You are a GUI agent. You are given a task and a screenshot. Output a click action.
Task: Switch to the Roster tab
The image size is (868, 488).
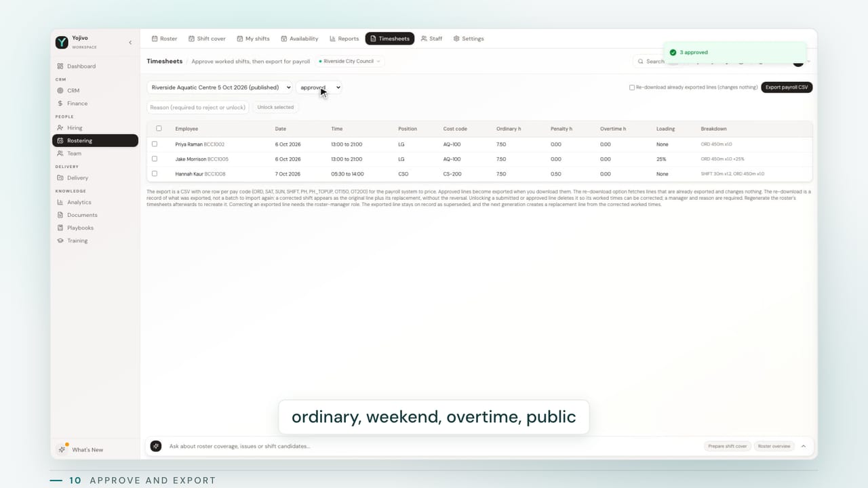coord(164,39)
